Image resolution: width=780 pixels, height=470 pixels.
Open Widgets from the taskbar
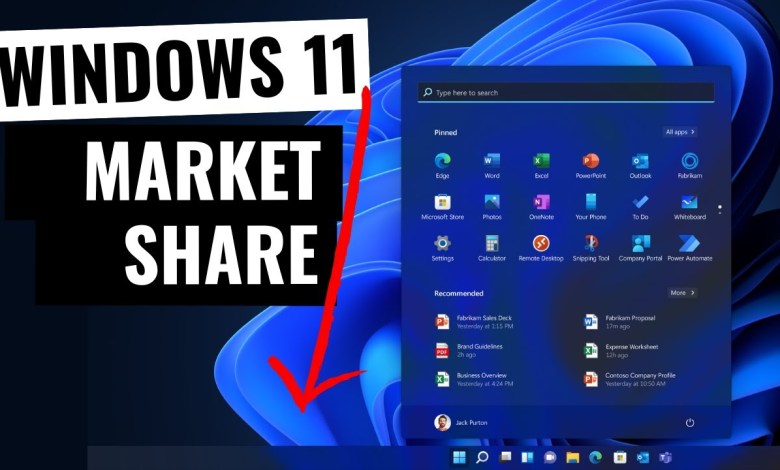click(x=527, y=457)
